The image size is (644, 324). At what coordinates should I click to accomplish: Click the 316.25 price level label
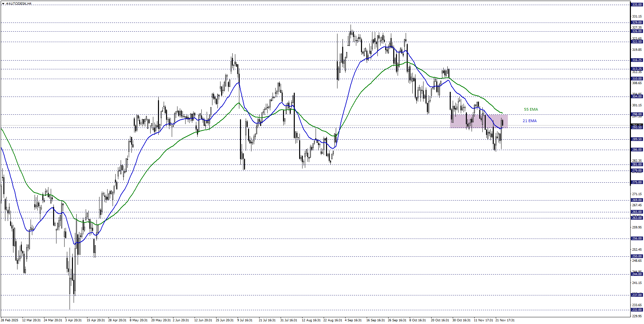(637, 60)
